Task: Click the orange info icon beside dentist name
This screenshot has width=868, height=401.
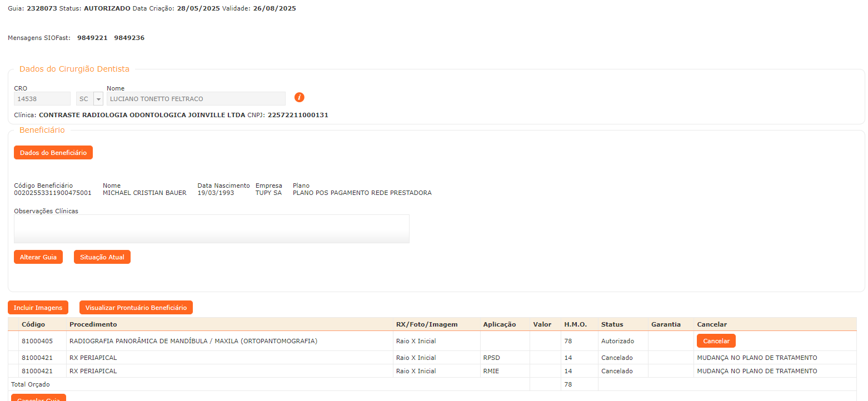Action: pyautogui.click(x=299, y=98)
